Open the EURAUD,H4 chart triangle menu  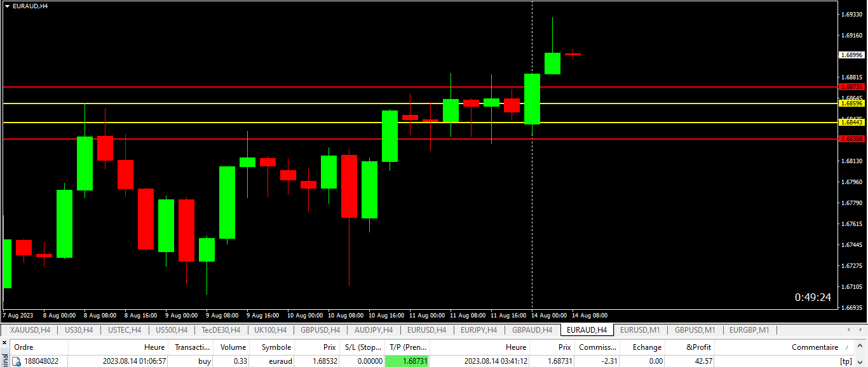pyautogui.click(x=7, y=6)
